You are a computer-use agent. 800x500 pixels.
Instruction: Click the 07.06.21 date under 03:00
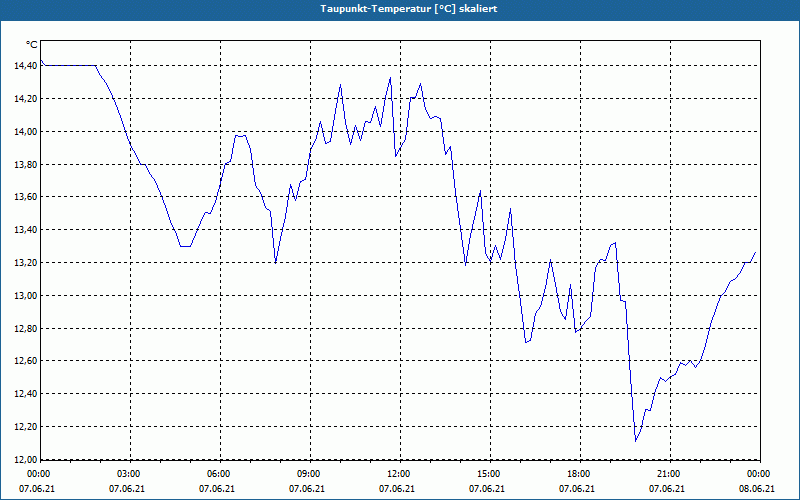(127, 489)
